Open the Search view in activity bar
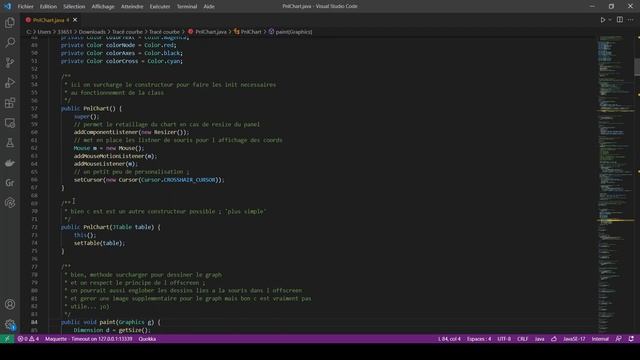This screenshot has width=640, height=360. (x=10, y=42)
